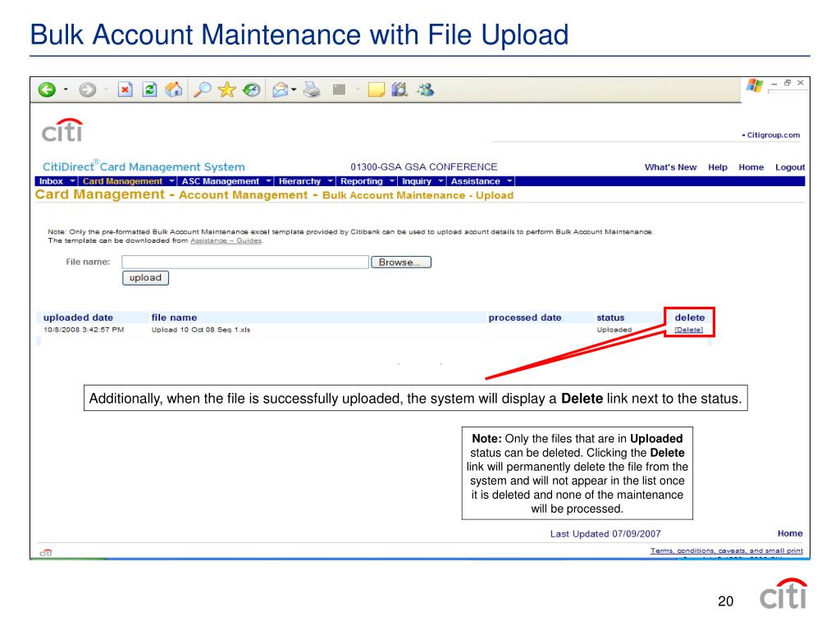Open the Reporting menu
The height and width of the screenshot is (630, 840).
coord(362,181)
